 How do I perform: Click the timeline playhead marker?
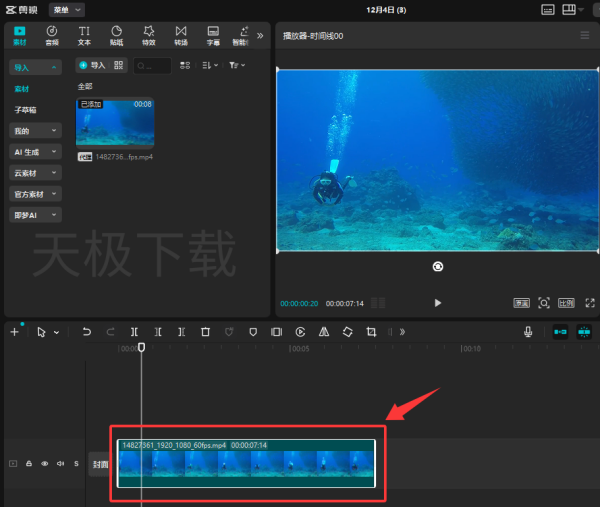[x=141, y=347]
